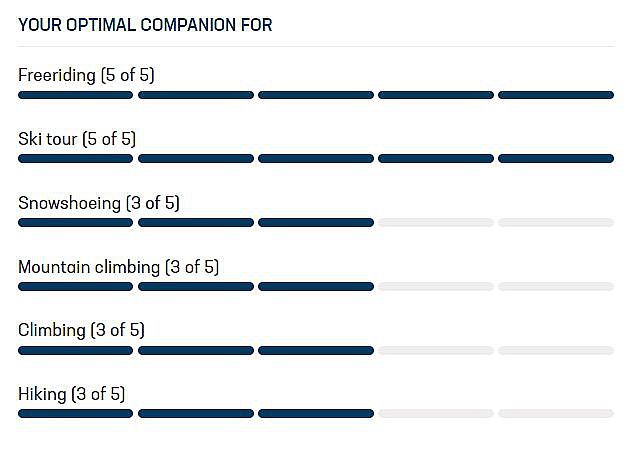Click the third filled Snowshoeing segment
Screen dimensions: 634x458
[315, 223]
